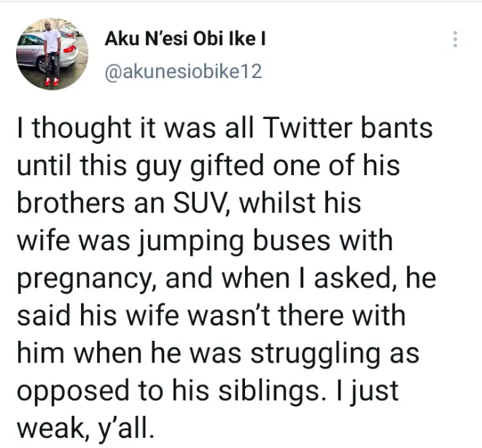Screen dimensions: 482x448
Task: Click the word 'jumping' in the tweet
Action: 190,242
